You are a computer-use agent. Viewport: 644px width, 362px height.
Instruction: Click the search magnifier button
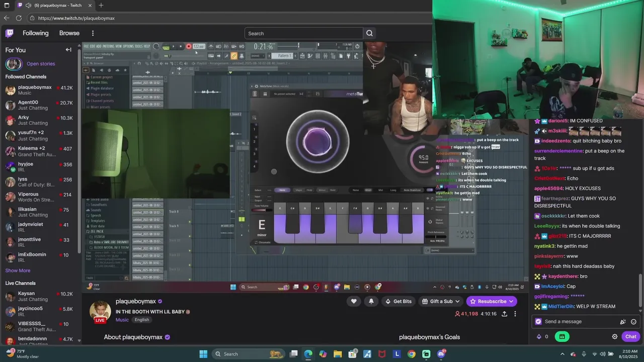point(370,33)
